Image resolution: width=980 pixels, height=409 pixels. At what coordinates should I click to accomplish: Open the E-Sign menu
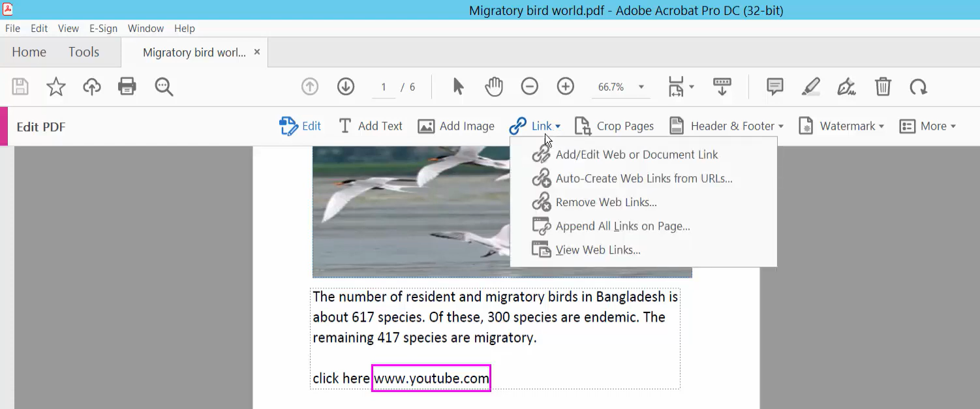(x=104, y=28)
